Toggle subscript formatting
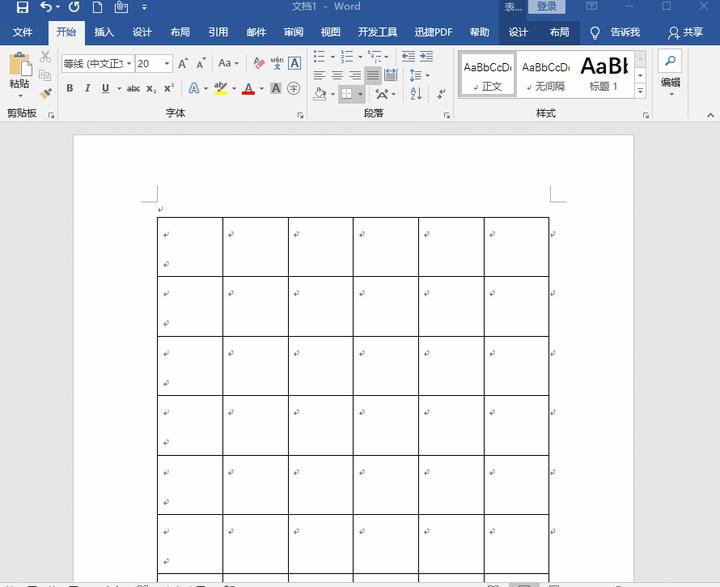This screenshot has height=587, width=720. point(151,88)
